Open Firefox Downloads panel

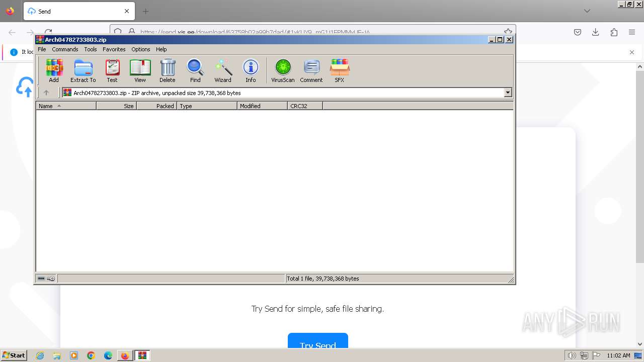coord(596,32)
